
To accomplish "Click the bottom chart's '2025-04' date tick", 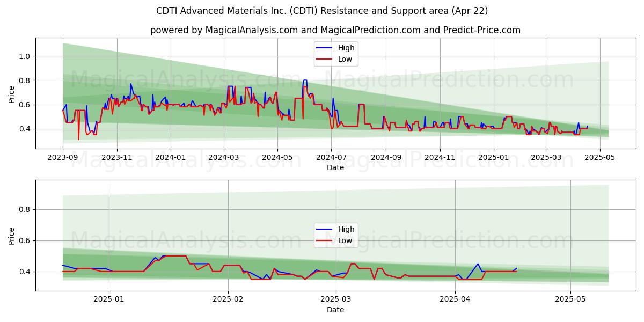I will [455, 300].
